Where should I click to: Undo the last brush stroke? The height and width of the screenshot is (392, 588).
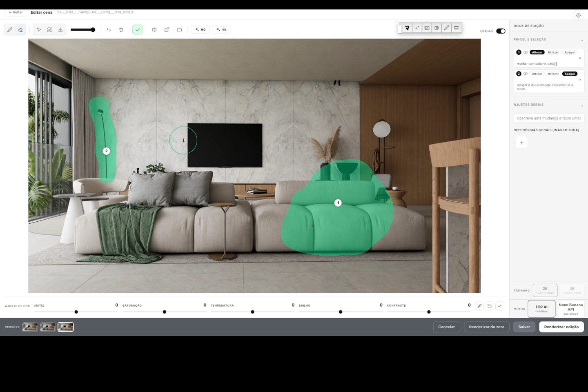(109, 30)
